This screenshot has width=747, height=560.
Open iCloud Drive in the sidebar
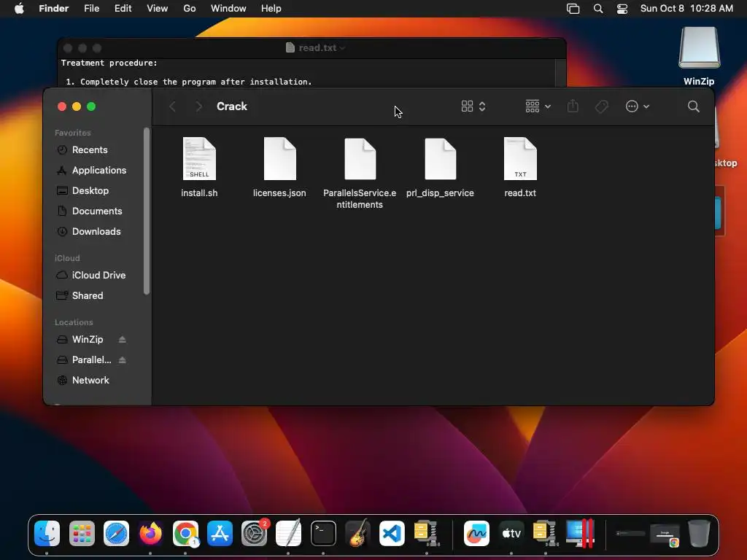point(98,275)
